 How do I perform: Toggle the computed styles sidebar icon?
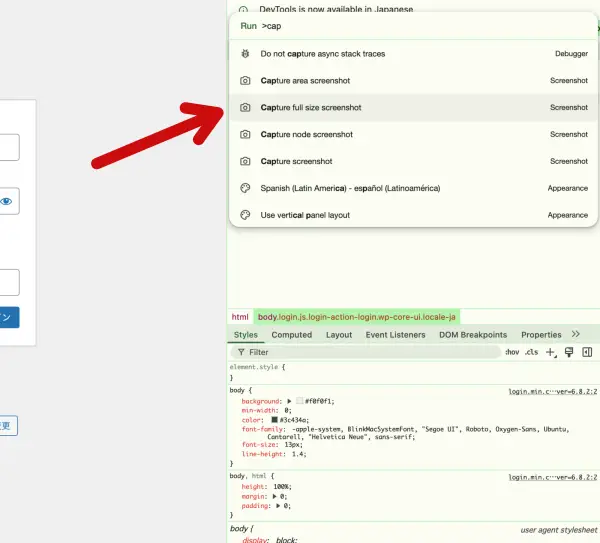[587, 352]
